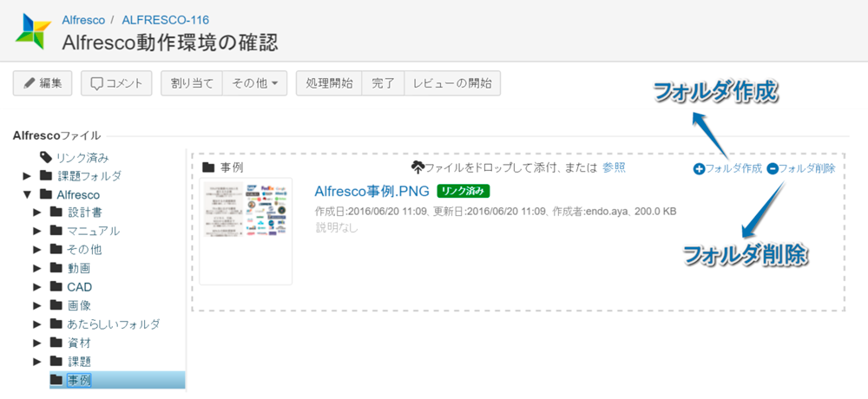Click the folder icon next to 設計書
The image size is (868, 399).
coord(56,212)
